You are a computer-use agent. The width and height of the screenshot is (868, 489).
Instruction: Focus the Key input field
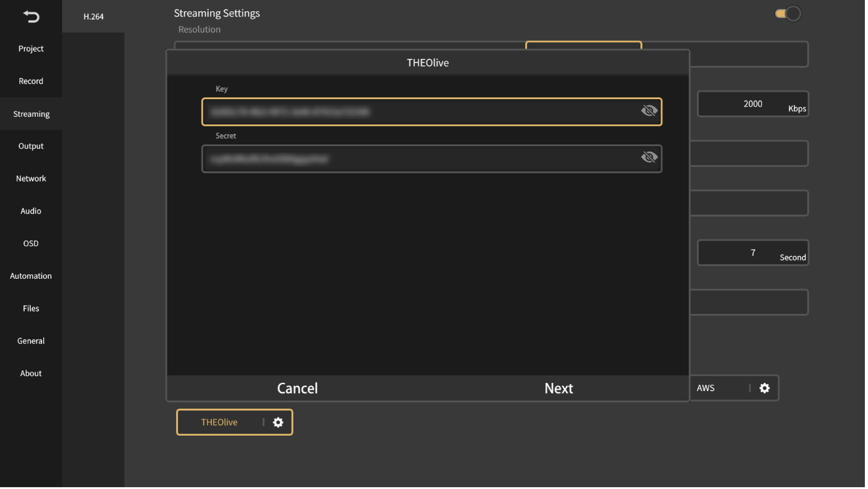[x=433, y=112]
